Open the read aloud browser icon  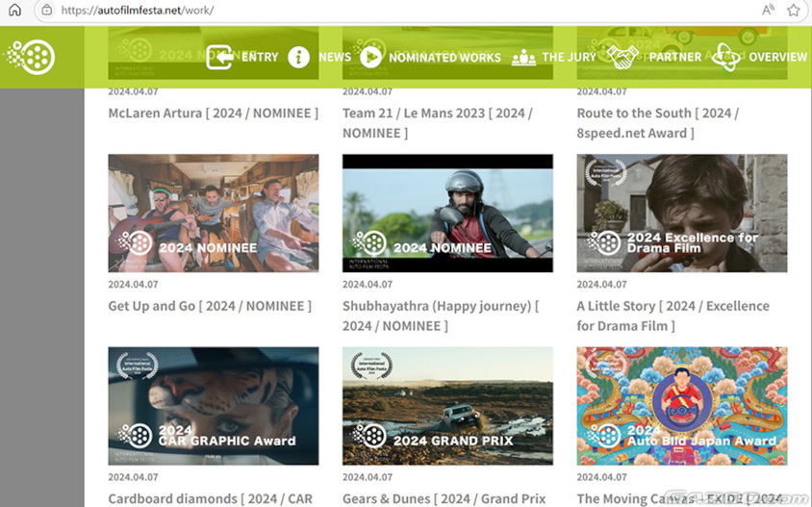point(768,11)
